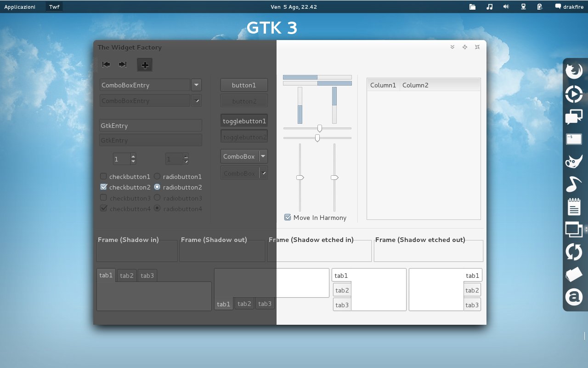The width and height of the screenshot is (588, 368).
Task: Decrease the enabled spin button value
Action: (133, 161)
